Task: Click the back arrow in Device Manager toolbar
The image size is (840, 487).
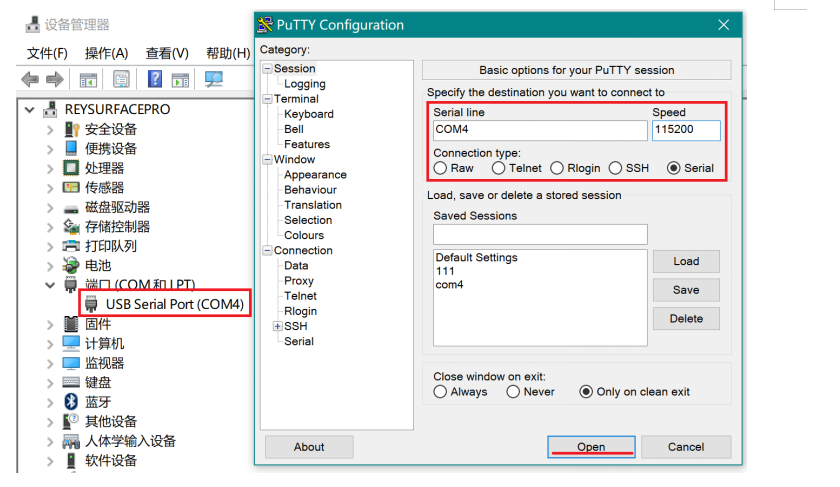Action: (30, 80)
